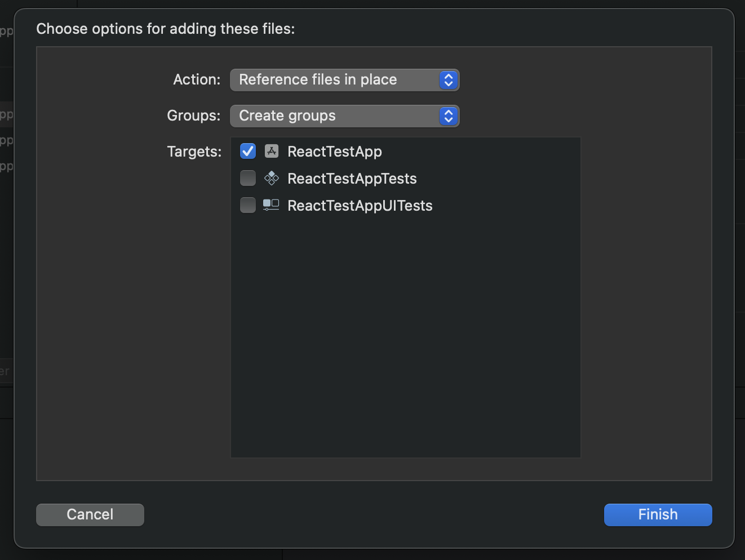
Task: Click the "Targets:" field label
Action: pos(194,152)
